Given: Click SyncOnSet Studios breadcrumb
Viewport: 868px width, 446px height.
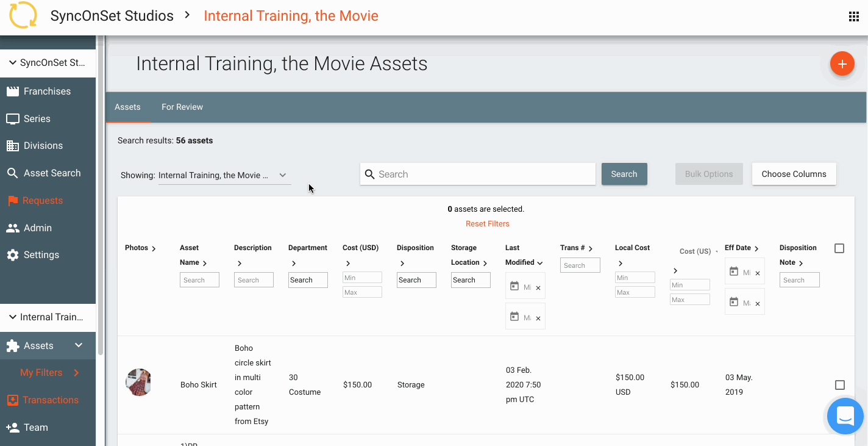Looking at the screenshot, I should click(x=112, y=16).
